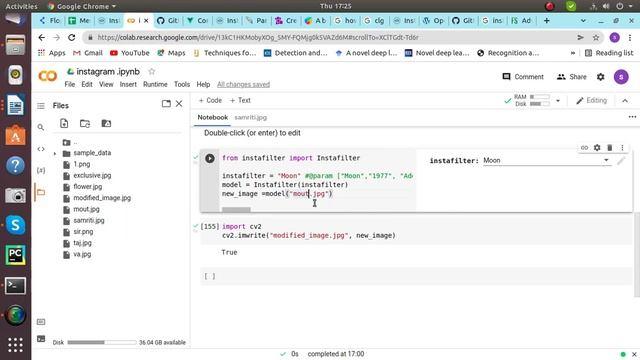The width and height of the screenshot is (640, 360).
Task: Switch to the Notebook tab
Action: coord(213,117)
